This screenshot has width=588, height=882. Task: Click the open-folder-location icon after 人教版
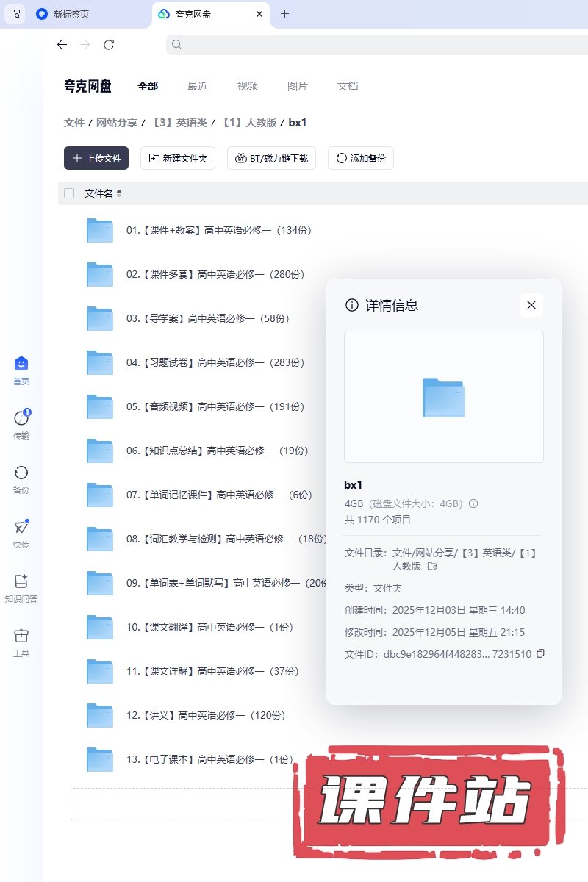click(x=432, y=566)
